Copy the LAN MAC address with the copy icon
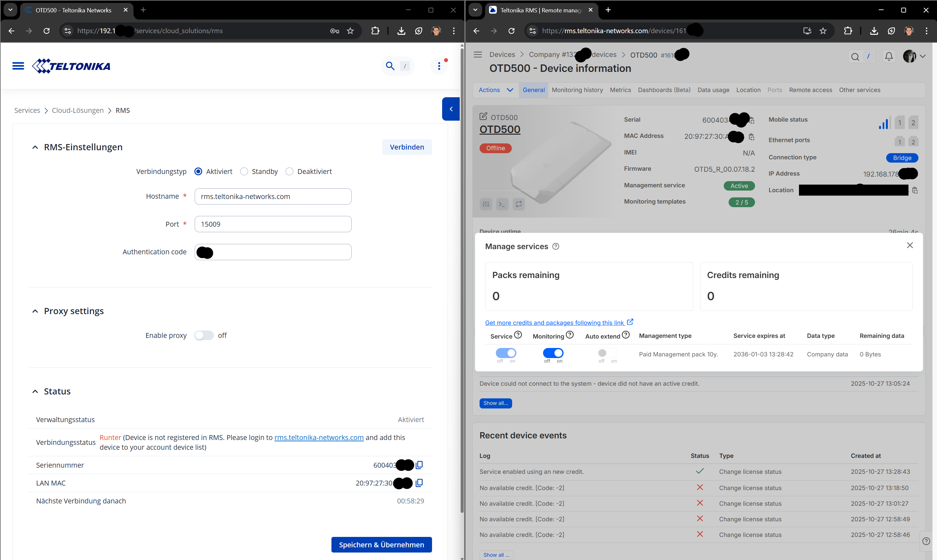The width and height of the screenshot is (937, 560). coord(419,483)
